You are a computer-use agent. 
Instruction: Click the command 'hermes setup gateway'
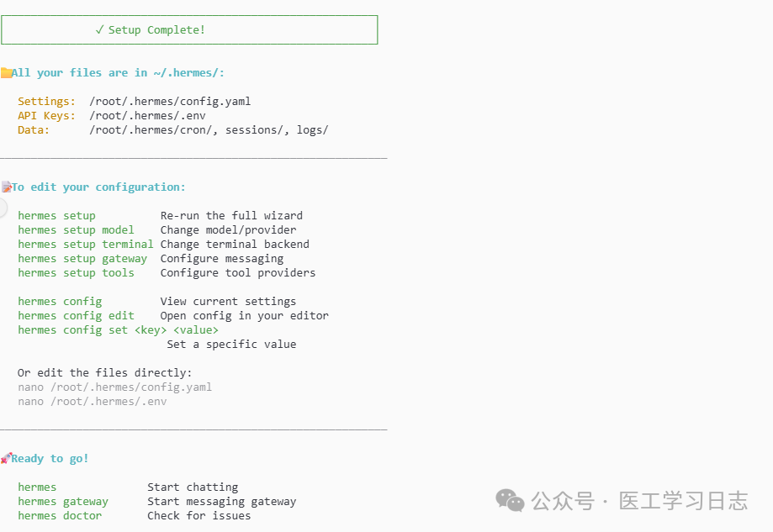82,259
